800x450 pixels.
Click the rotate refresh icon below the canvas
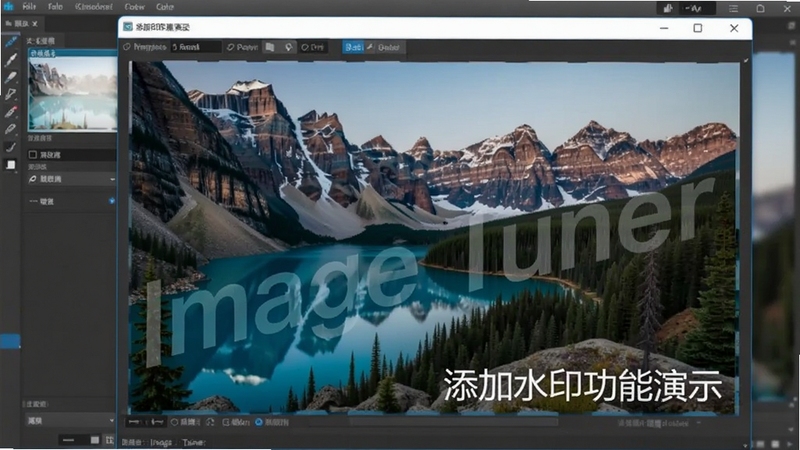click(x=210, y=422)
